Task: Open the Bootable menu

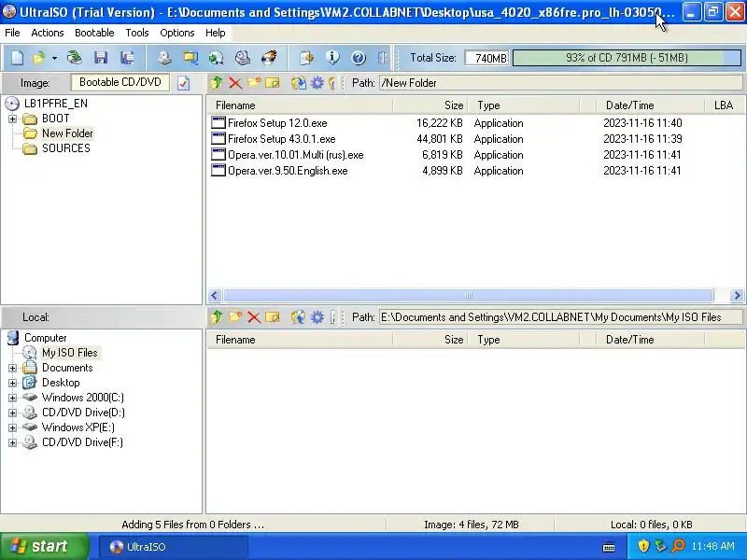Action: 94,33
